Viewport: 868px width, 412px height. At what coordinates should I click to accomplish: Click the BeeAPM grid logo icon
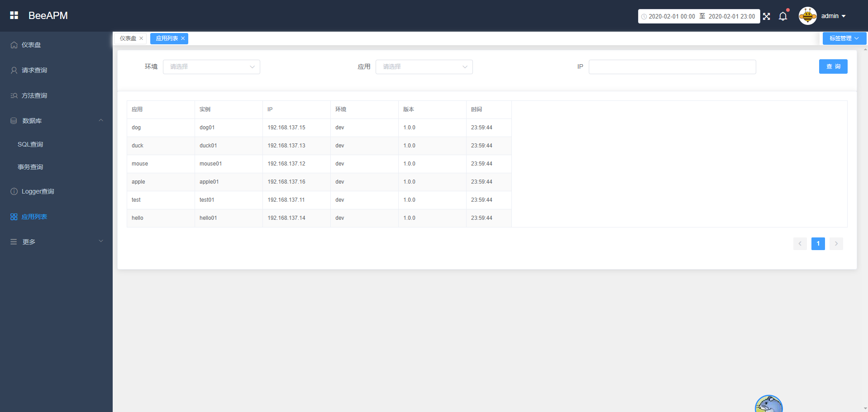click(x=14, y=15)
